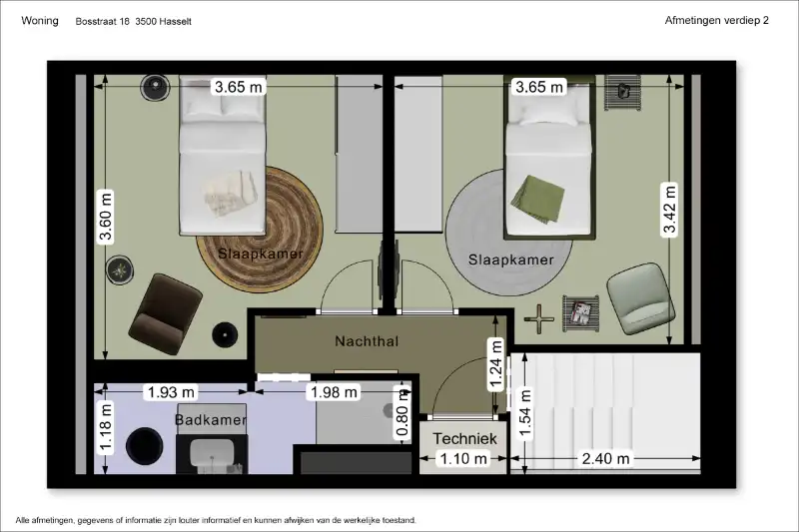Click the disclaimer text at the bottom
Image resolution: width=799 pixels, height=532 pixels.
(216, 520)
